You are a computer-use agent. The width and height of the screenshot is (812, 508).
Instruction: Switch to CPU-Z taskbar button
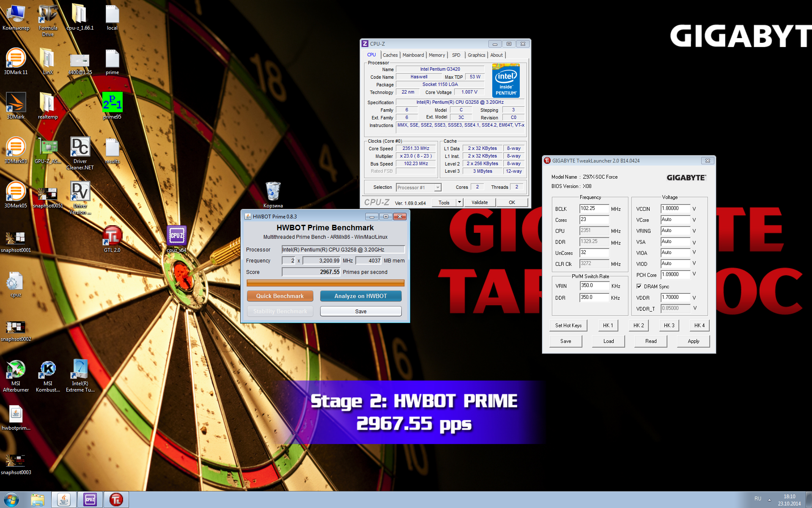(x=90, y=500)
